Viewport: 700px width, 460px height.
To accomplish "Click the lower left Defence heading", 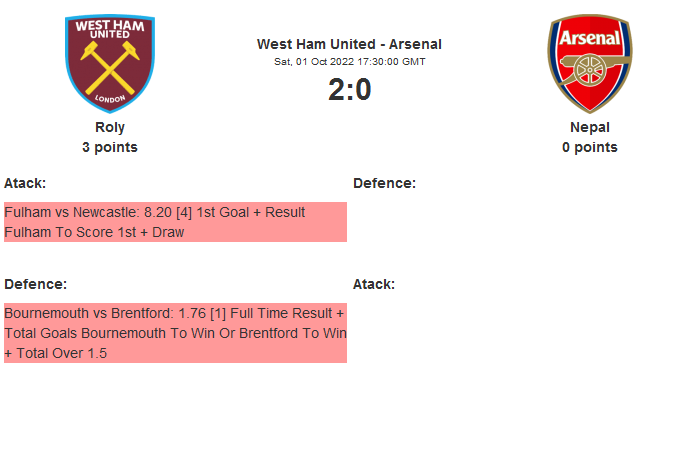I will point(35,284).
